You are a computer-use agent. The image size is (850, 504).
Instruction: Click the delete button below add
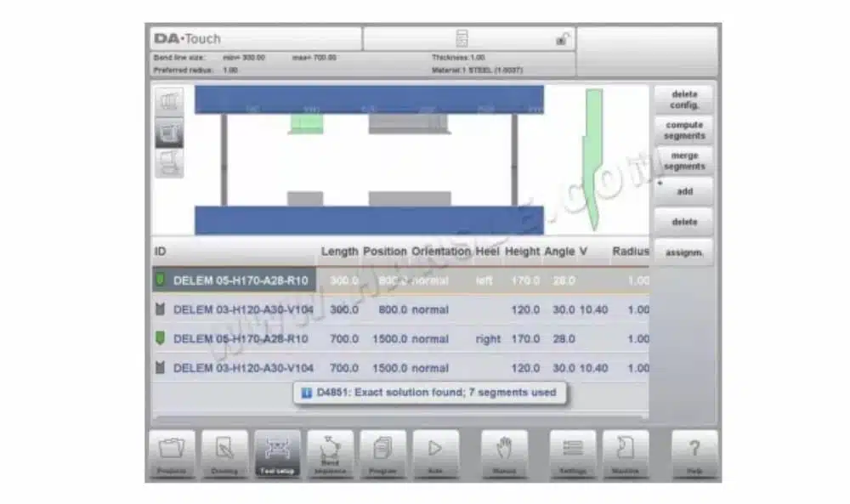coord(684,222)
